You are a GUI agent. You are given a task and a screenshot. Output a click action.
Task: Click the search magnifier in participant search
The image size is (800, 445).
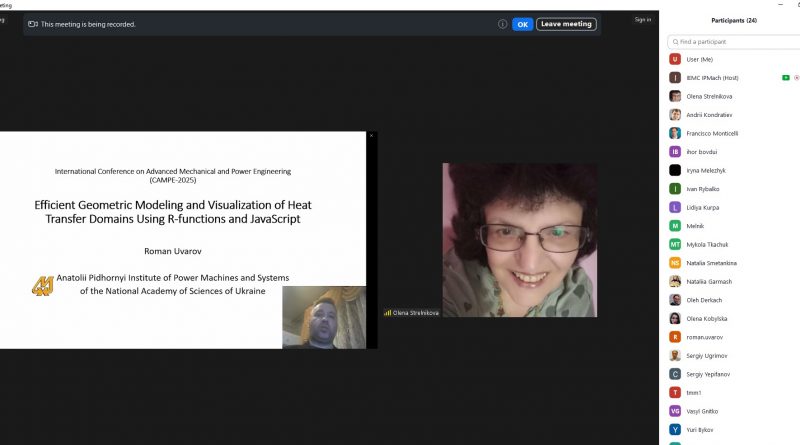point(675,42)
